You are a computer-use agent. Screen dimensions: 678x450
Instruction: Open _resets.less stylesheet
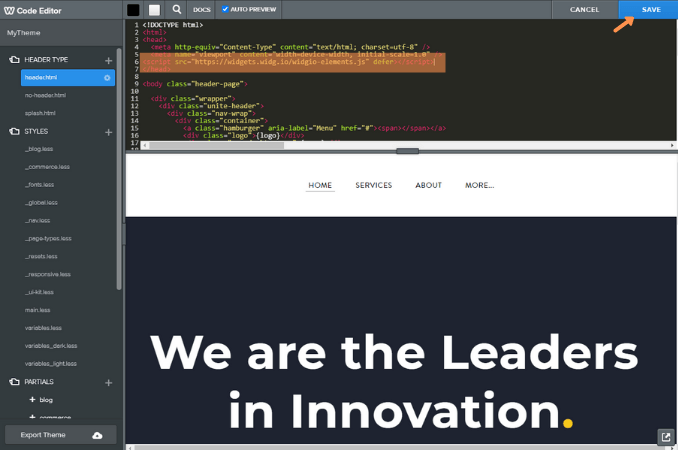41,256
